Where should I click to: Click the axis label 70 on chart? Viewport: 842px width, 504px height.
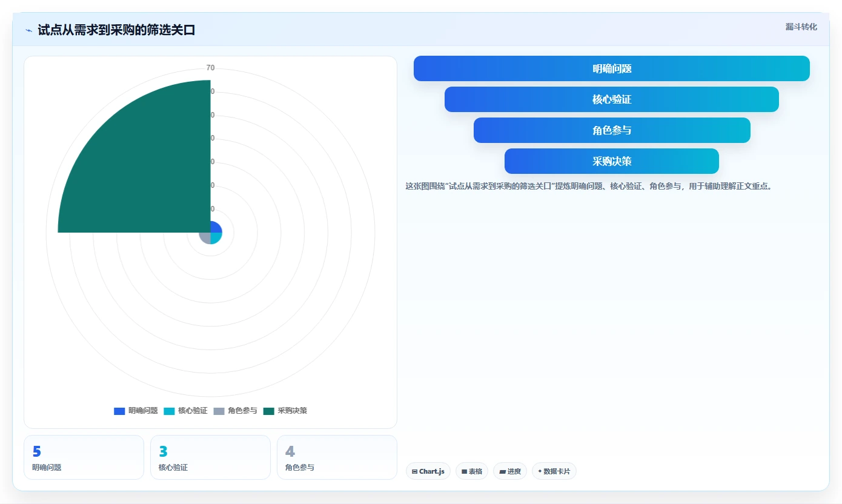pyautogui.click(x=210, y=68)
